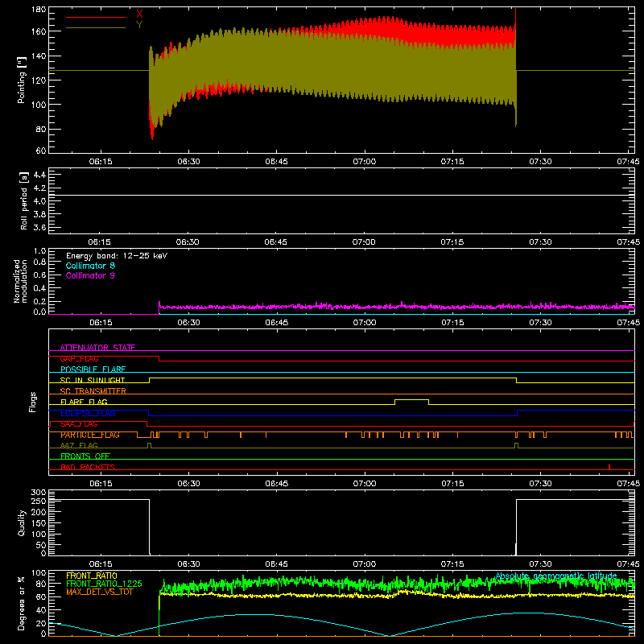This screenshot has width=644, height=644.
Task: Click the Roll period [s] axis title
Action: point(24,200)
